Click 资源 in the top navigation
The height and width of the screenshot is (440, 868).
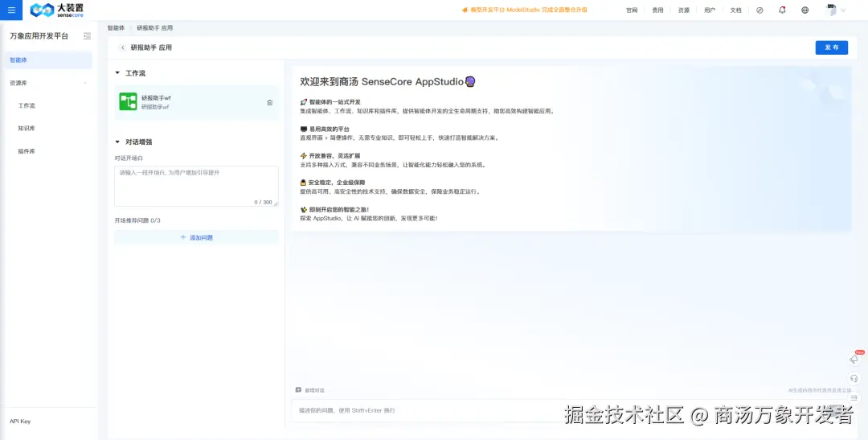click(x=684, y=10)
